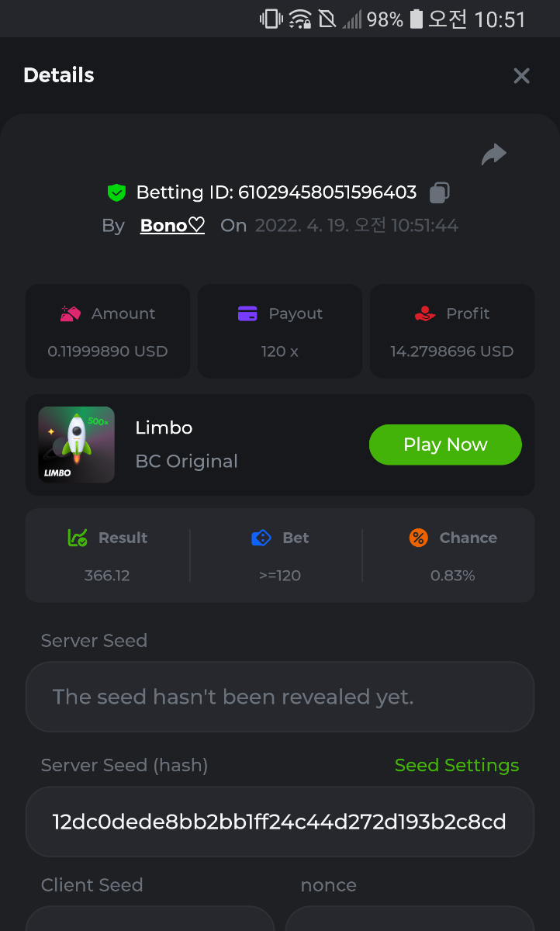Copy the Betting ID with copy icon
This screenshot has width=560, height=931.
pos(440,192)
